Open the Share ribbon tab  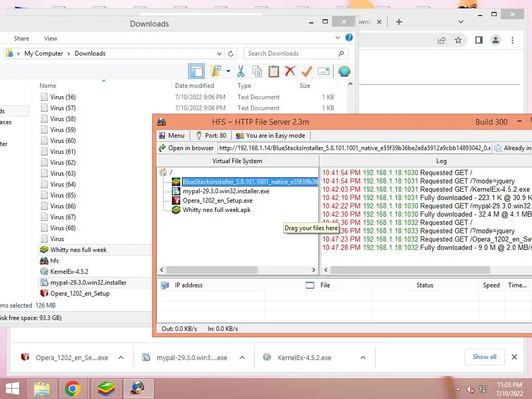[x=21, y=38]
